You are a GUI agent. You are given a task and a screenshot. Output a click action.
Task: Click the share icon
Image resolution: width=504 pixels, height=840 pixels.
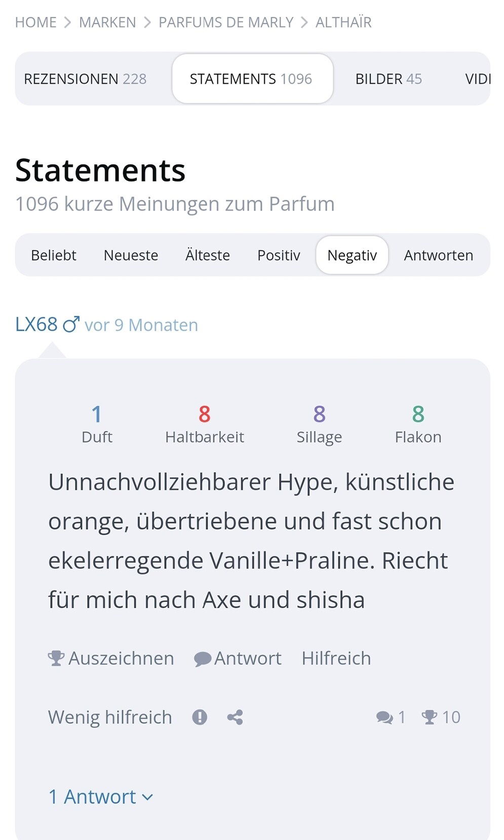[235, 717]
